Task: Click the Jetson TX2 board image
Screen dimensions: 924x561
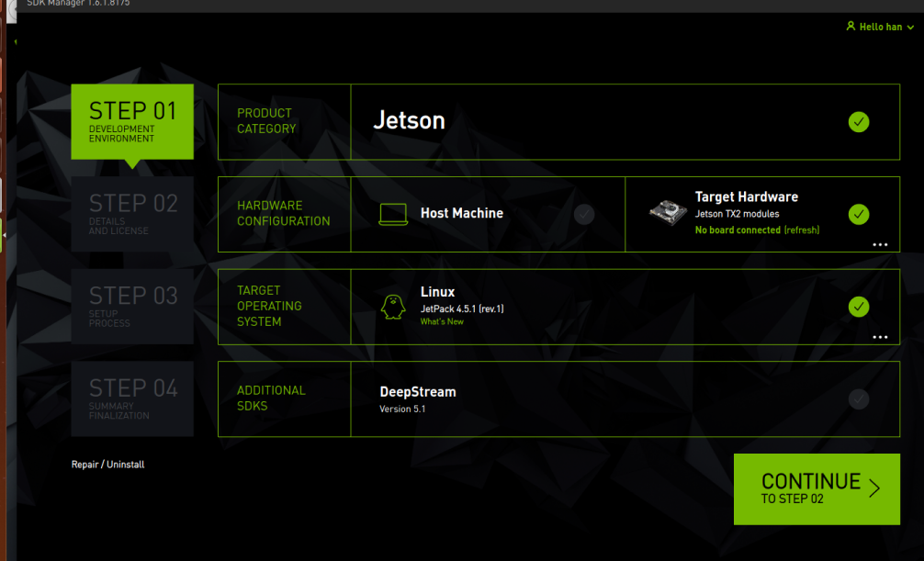Action: pos(668,211)
